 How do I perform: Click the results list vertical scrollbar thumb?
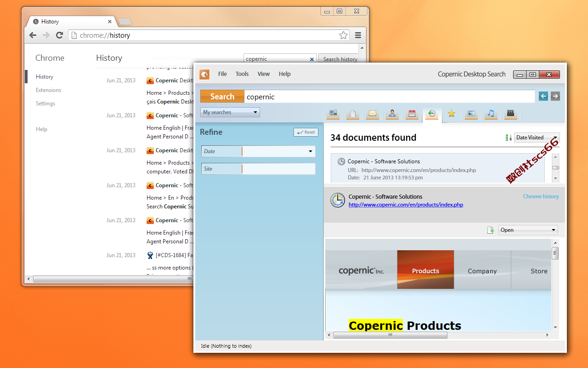point(555,168)
